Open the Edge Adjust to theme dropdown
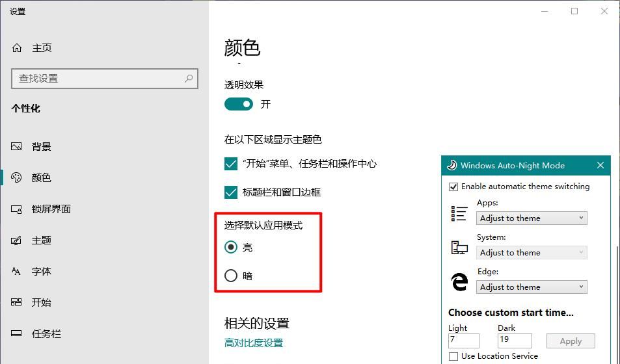The height and width of the screenshot is (364, 620). (532, 287)
